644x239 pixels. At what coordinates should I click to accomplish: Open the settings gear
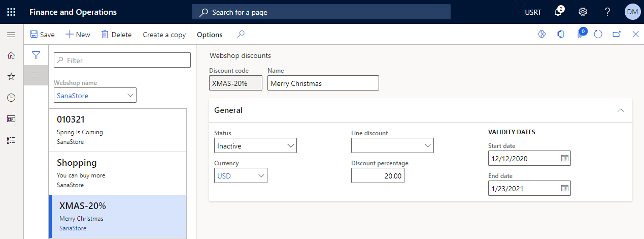coord(583,12)
